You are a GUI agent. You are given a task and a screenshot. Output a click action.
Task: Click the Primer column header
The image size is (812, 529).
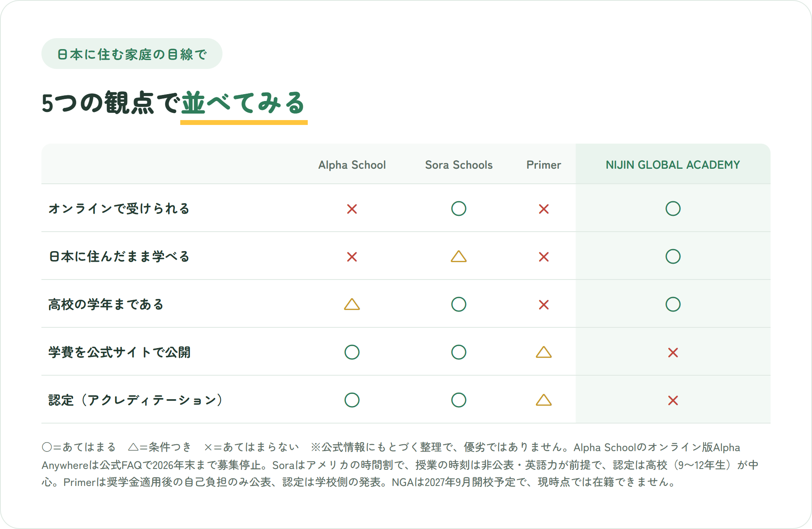[544, 165]
